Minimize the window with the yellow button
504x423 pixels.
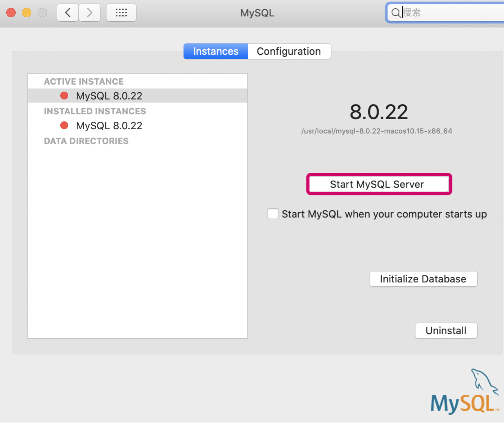click(x=27, y=13)
